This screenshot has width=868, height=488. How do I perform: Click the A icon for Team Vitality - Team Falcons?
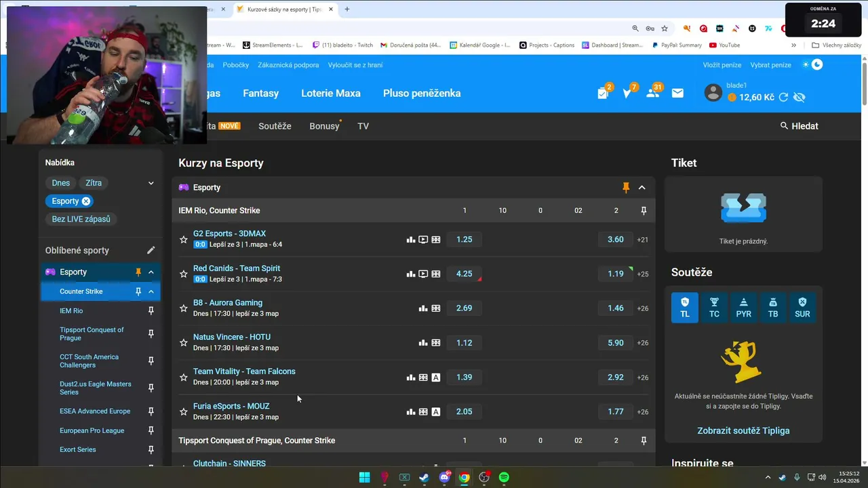(x=436, y=378)
